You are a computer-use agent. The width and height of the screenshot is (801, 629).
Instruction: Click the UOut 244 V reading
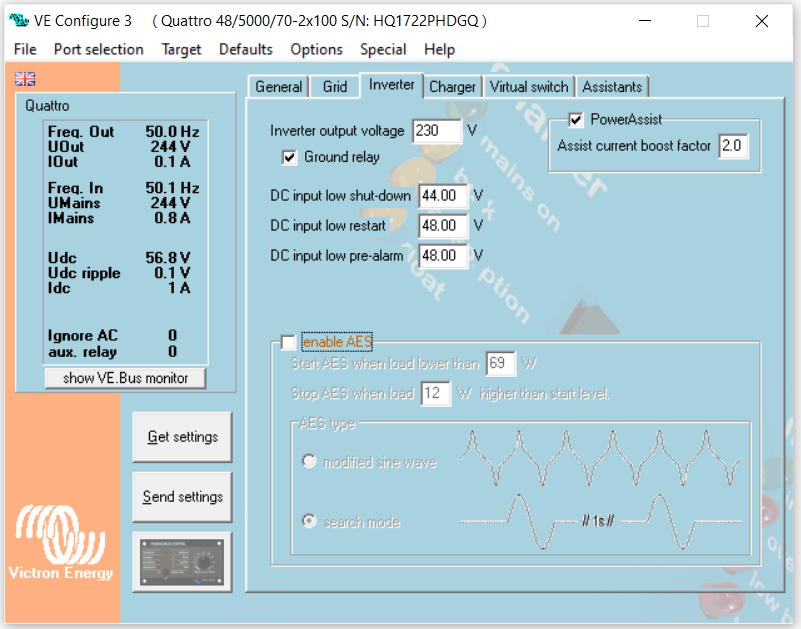point(170,147)
